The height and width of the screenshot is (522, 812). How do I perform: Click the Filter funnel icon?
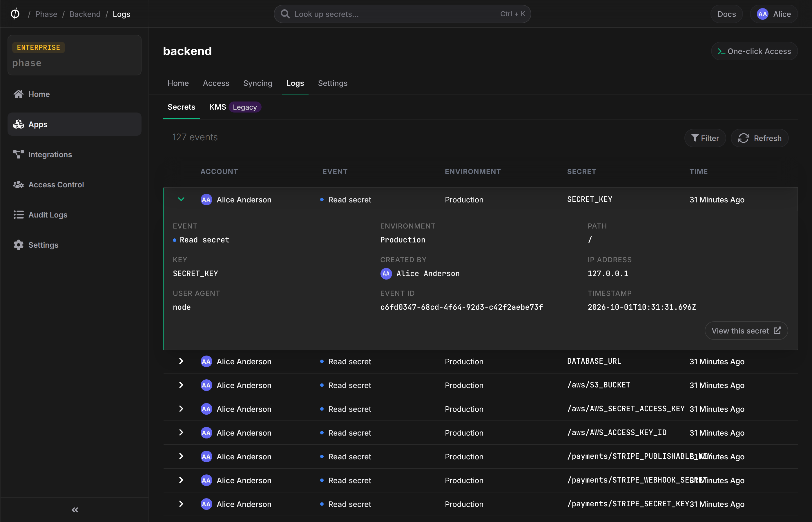tap(695, 138)
